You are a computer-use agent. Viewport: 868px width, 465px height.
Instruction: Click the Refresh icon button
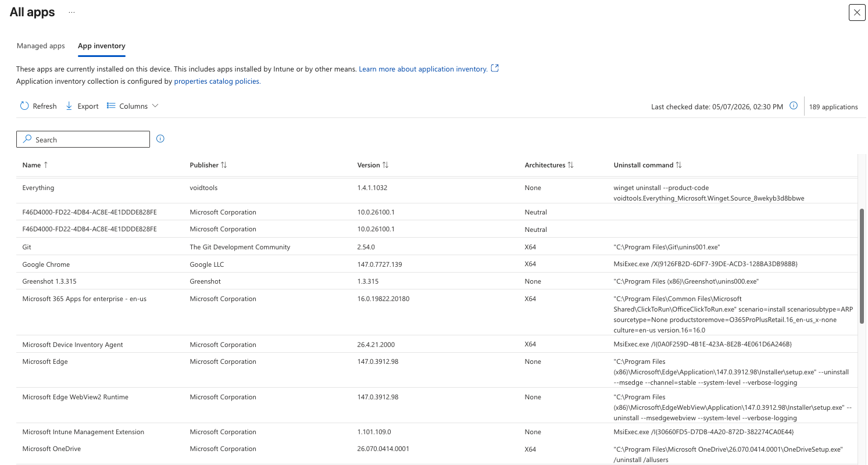(x=38, y=106)
